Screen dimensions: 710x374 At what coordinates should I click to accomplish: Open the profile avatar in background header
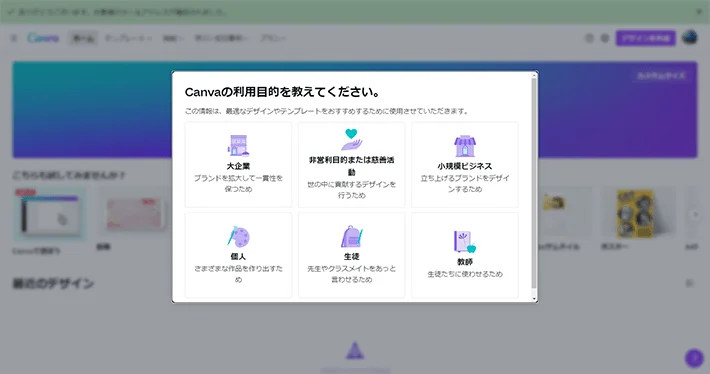pyautogui.click(x=690, y=38)
